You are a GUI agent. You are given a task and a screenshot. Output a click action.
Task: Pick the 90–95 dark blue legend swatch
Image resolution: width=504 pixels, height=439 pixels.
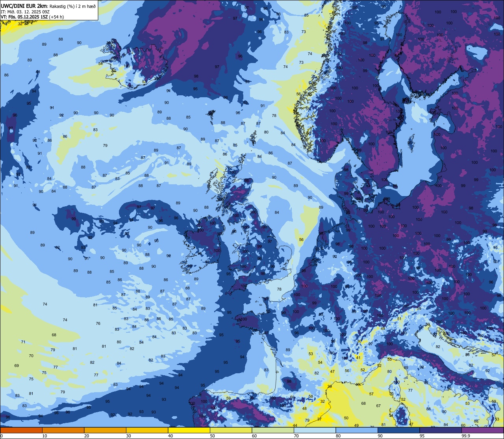coord(398,430)
